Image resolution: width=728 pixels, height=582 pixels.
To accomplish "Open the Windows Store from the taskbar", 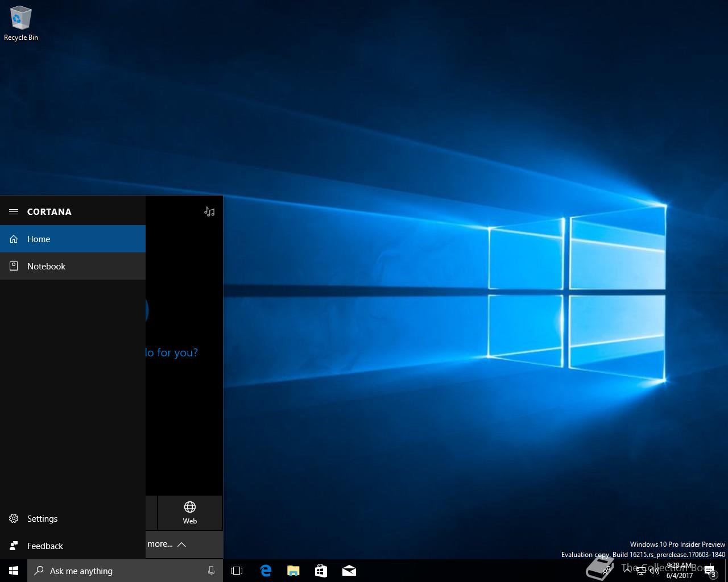I will click(321, 571).
